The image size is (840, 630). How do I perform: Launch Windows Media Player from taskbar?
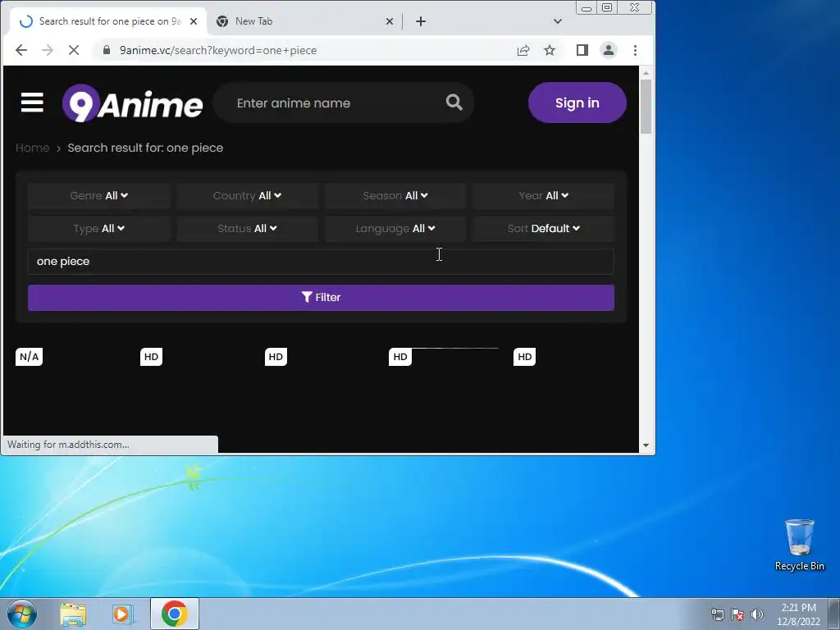[123, 614]
